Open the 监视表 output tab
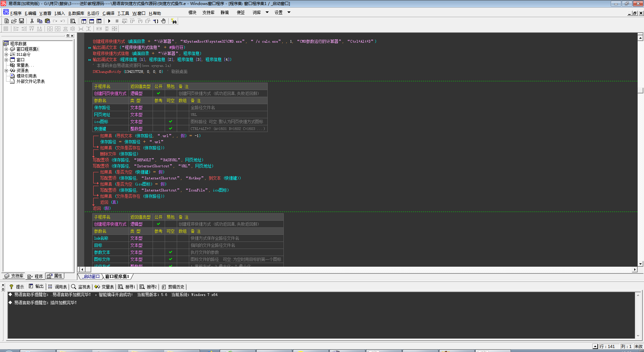This screenshot has width=644, height=352. pyautogui.click(x=81, y=287)
